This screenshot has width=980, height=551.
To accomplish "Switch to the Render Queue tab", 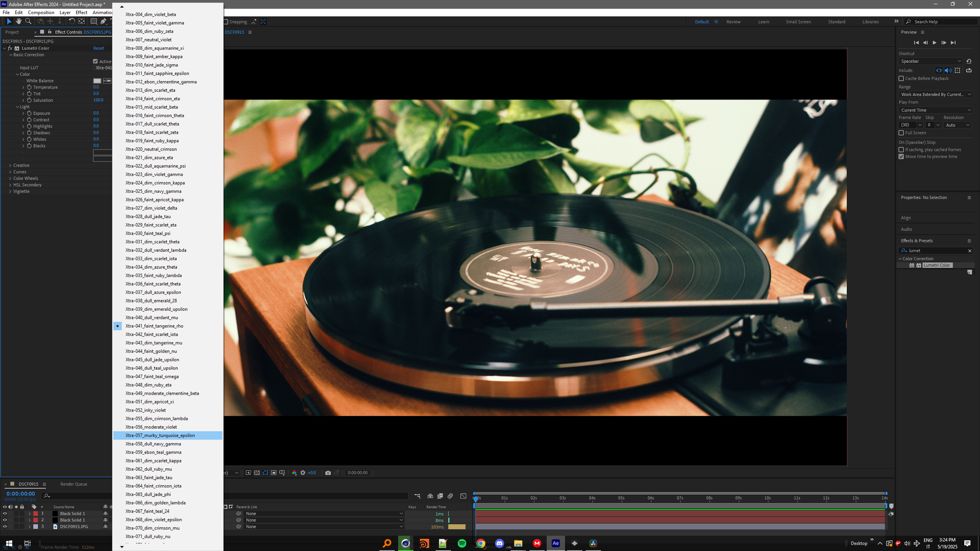I will [73, 484].
